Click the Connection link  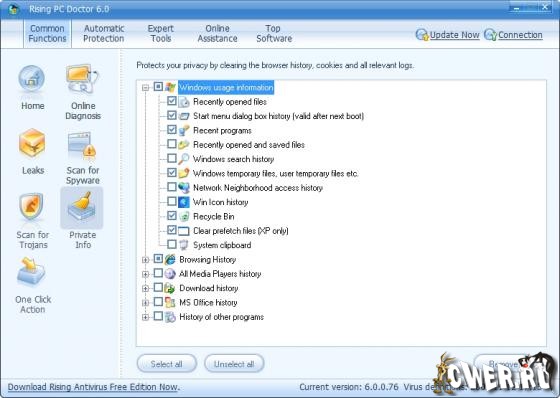[x=520, y=35]
